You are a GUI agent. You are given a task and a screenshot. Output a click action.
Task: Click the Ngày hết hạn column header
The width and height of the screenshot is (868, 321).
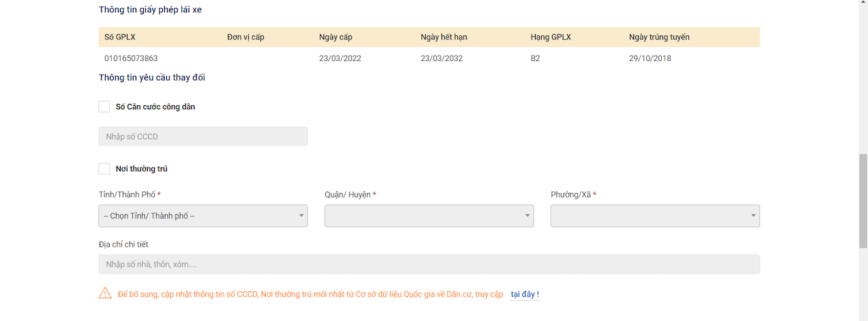[443, 37]
